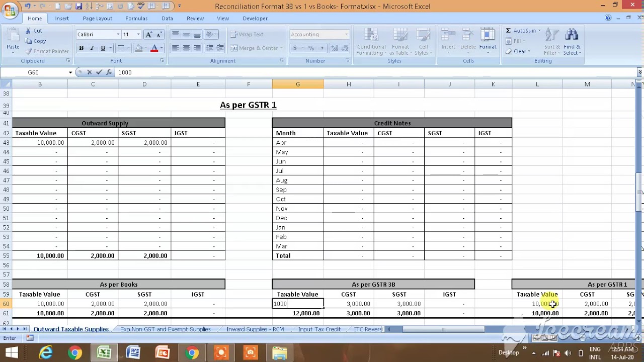644x362 pixels.
Task: Toggle Align Text Right
Action: pos(197,48)
